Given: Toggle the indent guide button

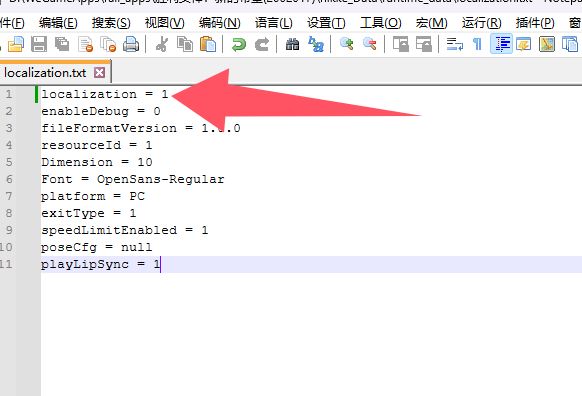Looking at the screenshot, I should coord(501,44).
